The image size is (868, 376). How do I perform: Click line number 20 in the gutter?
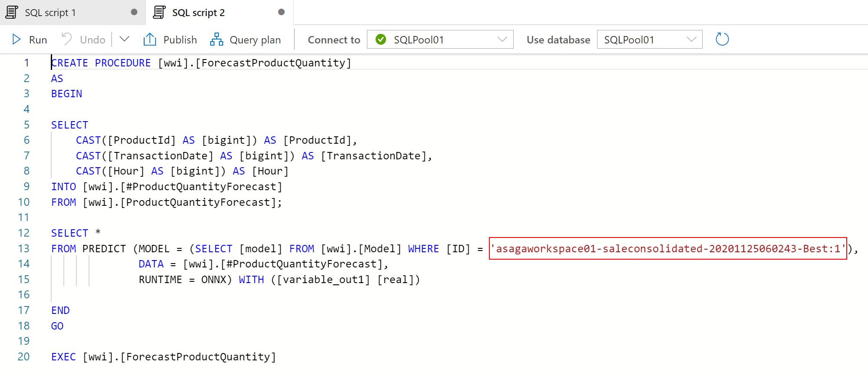pyautogui.click(x=23, y=357)
